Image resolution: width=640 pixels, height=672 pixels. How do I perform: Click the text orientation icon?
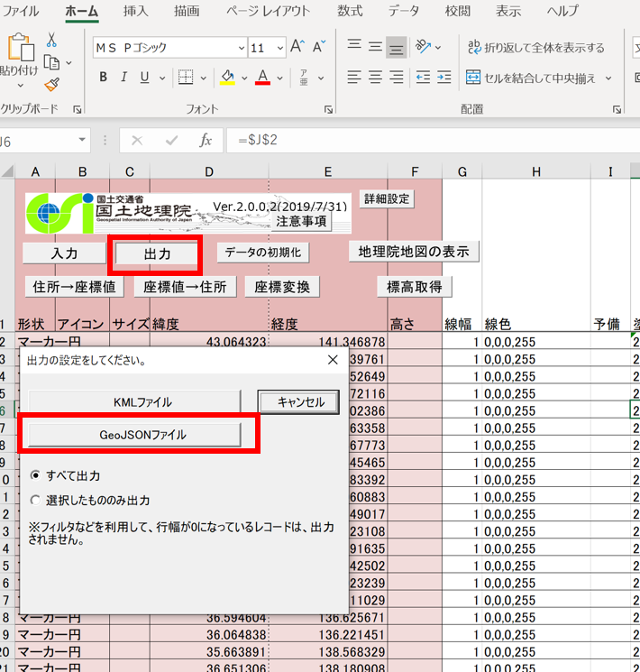pyautogui.click(x=423, y=46)
